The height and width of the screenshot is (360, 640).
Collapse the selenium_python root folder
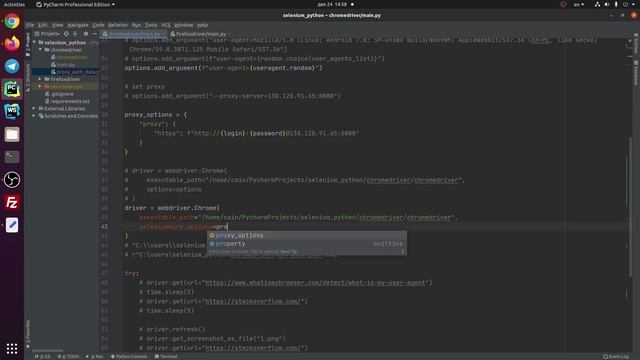(34, 42)
